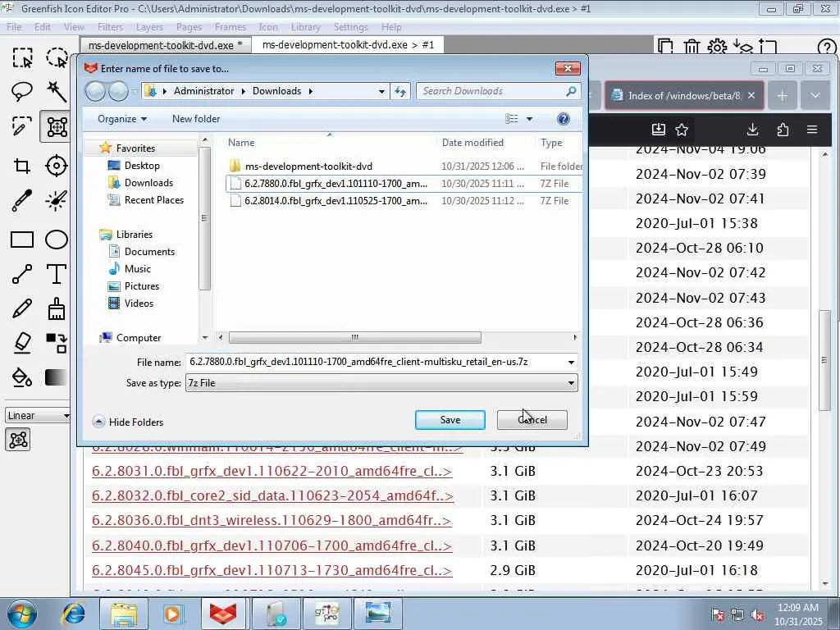
Task: Open browser downloads arrow icon
Action: pyautogui.click(x=753, y=130)
